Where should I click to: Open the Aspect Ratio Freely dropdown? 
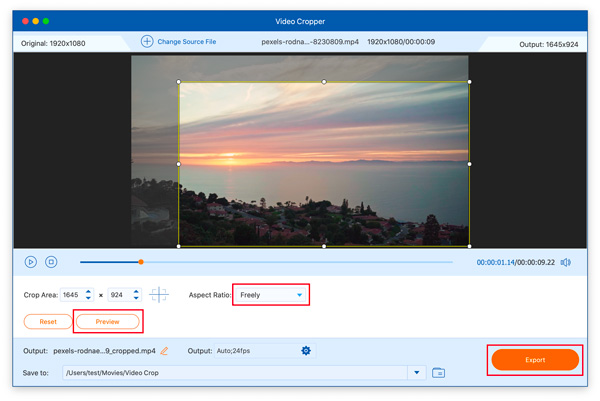coord(271,295)
